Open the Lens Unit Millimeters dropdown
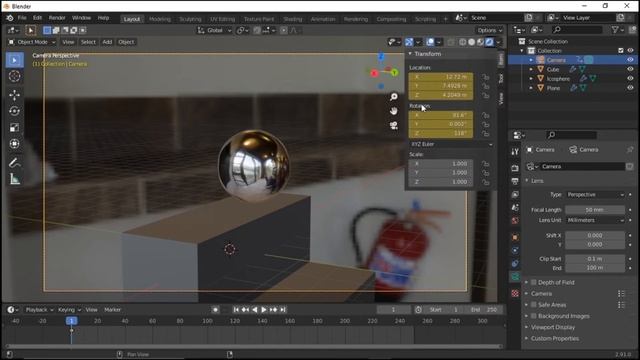The width and height of the screenshot is (640, 360). (595, 220)
